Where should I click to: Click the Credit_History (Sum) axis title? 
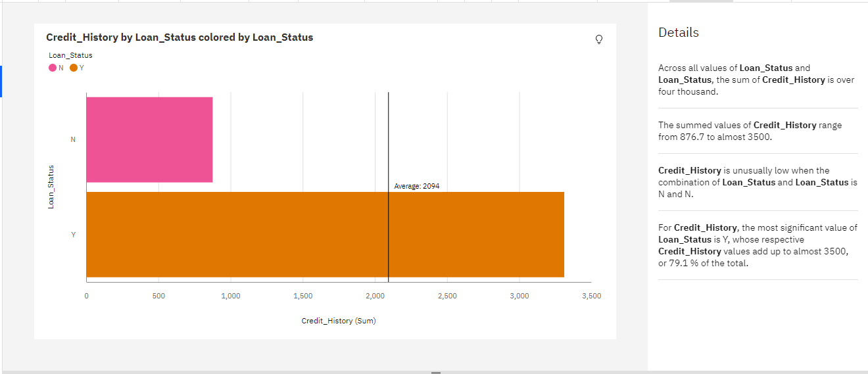coord(339,321)
